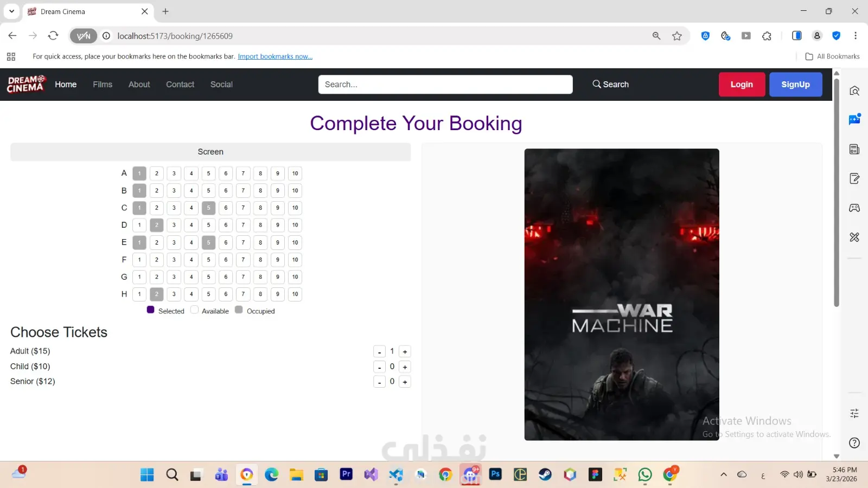Viewport: 868px width, 488px height.
Task: Open the browser profile avatar
Action: click(x=817, y=36)
